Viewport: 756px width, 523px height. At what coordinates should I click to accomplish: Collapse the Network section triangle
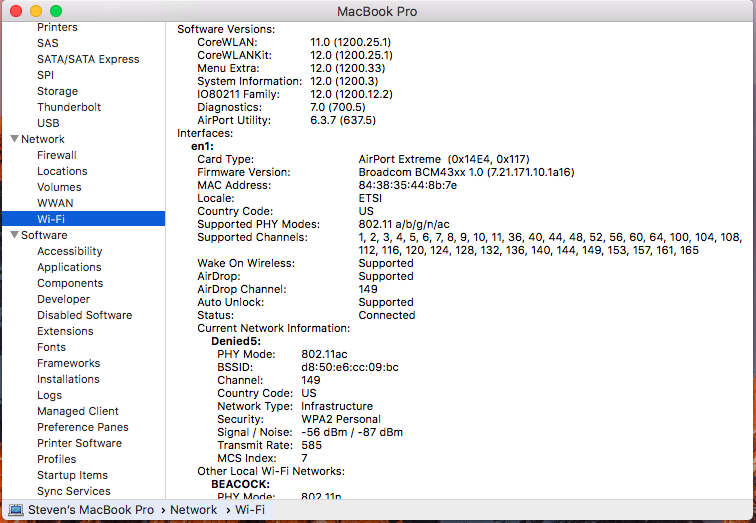(14, 139)
